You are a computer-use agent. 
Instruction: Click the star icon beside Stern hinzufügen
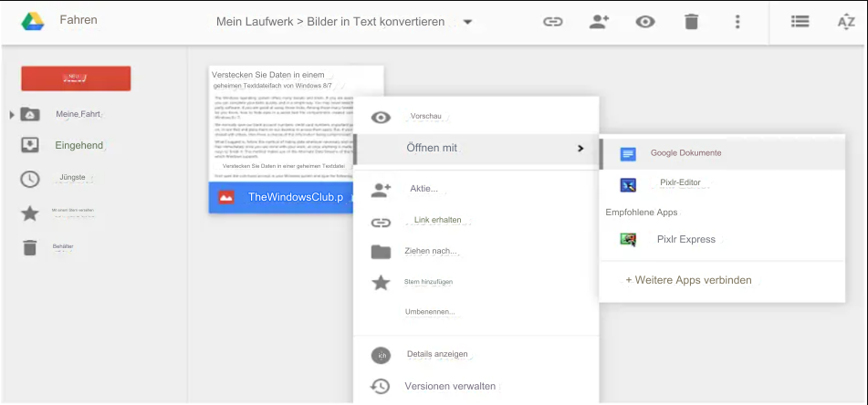[x=381, y=283]
